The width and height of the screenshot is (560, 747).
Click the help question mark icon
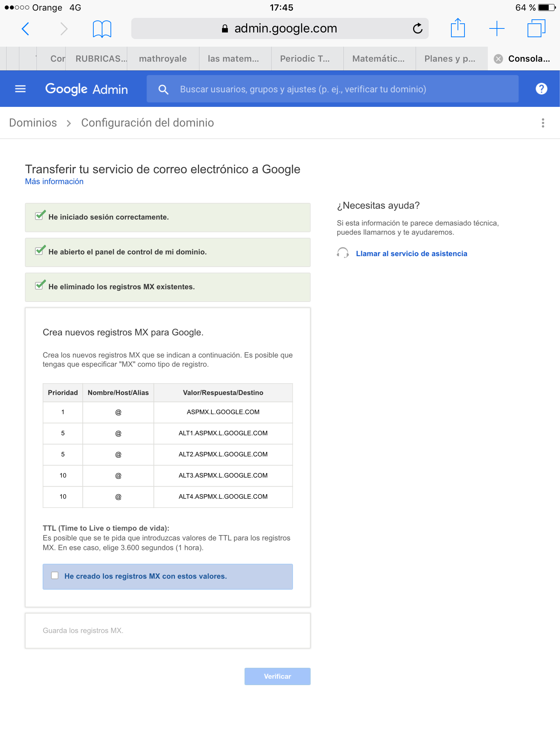click(541, 89)
